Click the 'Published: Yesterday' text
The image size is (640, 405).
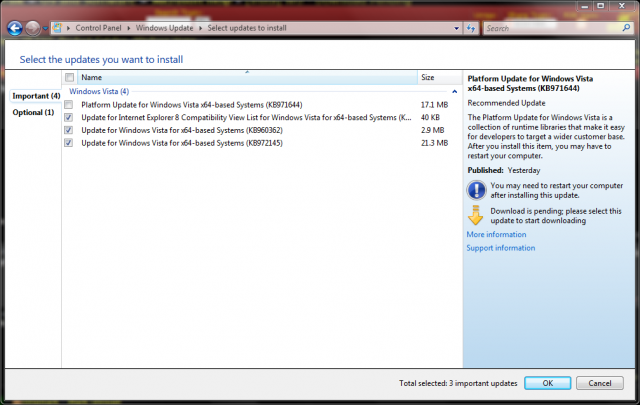504,170
